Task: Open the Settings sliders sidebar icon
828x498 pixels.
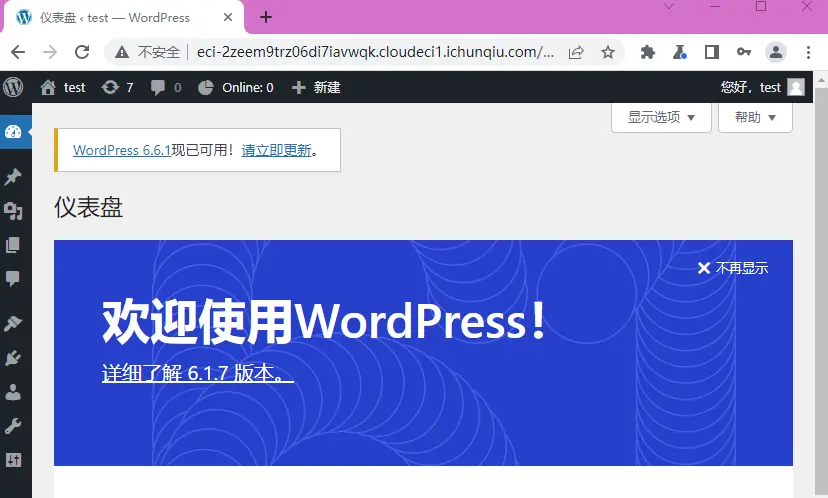Action: pos(13,460)
